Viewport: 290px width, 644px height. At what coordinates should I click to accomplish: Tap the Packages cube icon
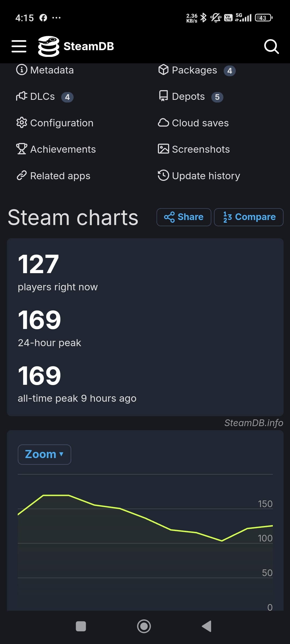point(163,70)
